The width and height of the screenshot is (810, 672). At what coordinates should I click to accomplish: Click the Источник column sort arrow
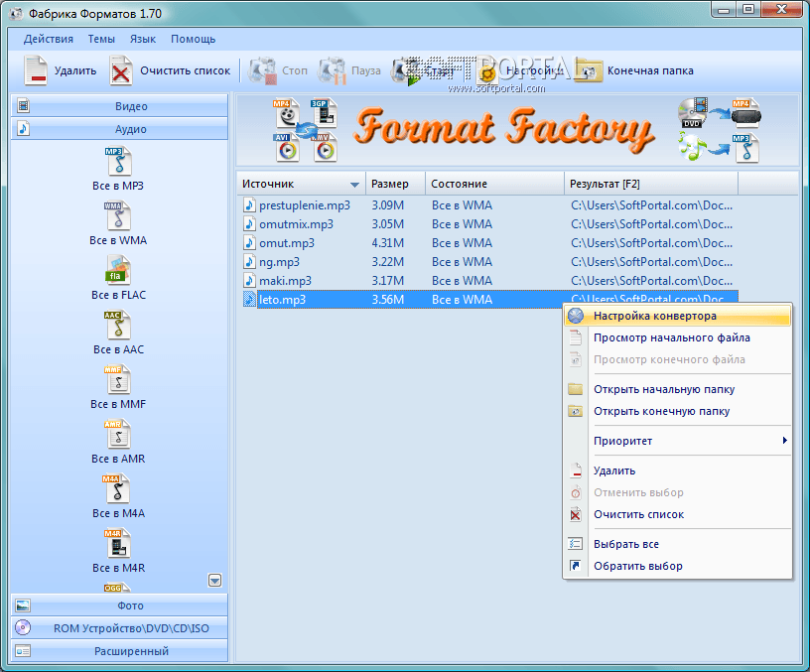(x=354, y=185)
